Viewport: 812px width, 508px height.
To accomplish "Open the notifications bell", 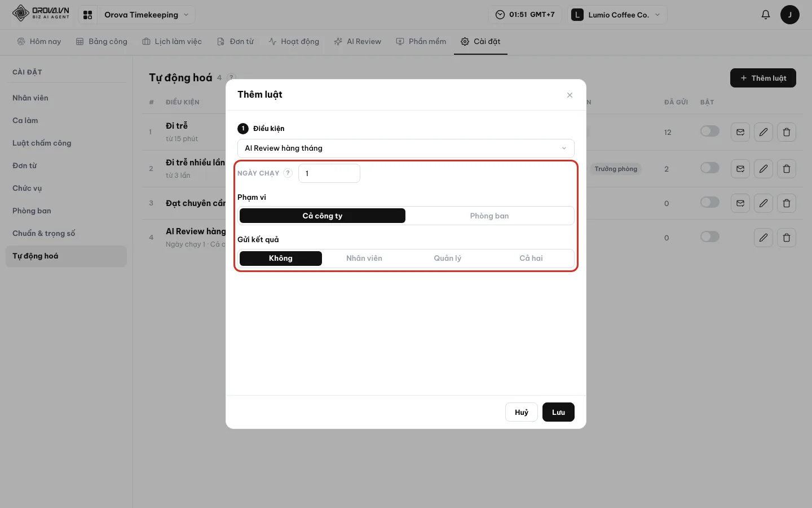I will 765,15.
